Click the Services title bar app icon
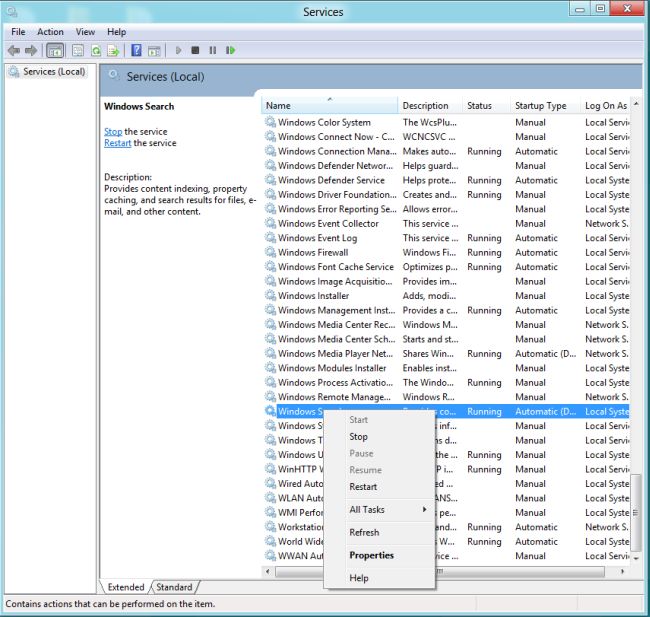650x617 pixels. [12, 11]
